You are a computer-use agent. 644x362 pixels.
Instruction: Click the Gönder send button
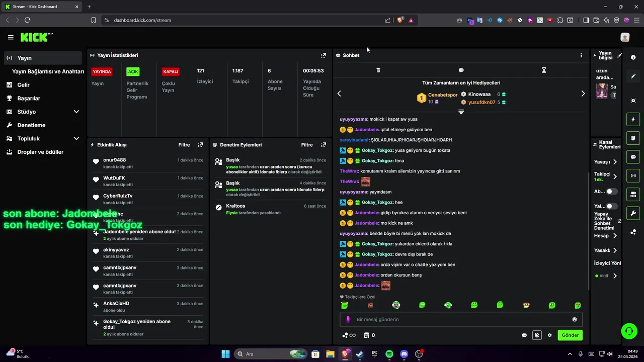pyautogui.click(x=570, y=335)
